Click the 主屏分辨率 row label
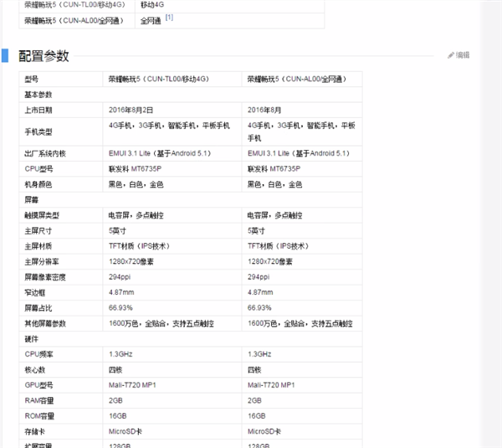The image size is (502, 448). click(42, 261)
